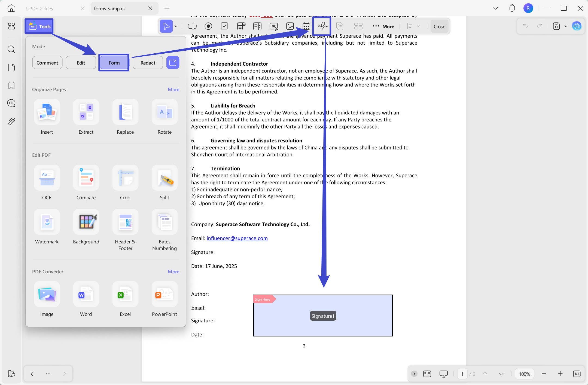Open the Extract pages tool

[x=86, y=117]
